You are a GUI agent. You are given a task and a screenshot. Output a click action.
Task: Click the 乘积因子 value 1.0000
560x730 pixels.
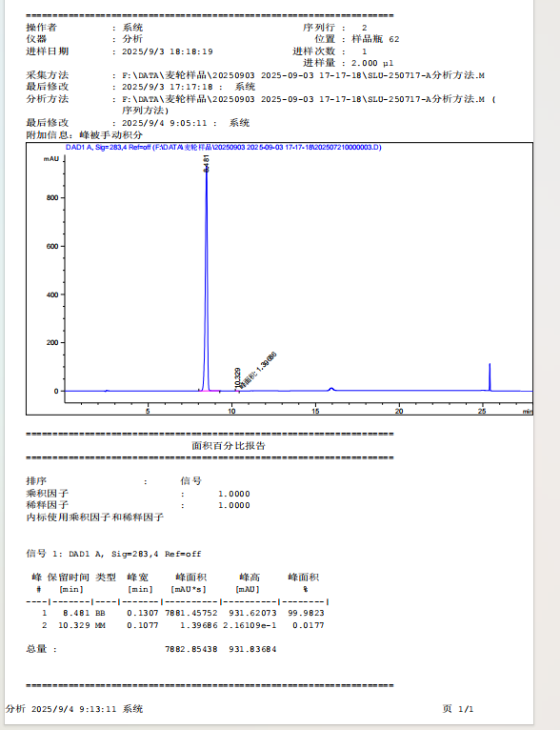pyautogui.click(x=234, y=494)
